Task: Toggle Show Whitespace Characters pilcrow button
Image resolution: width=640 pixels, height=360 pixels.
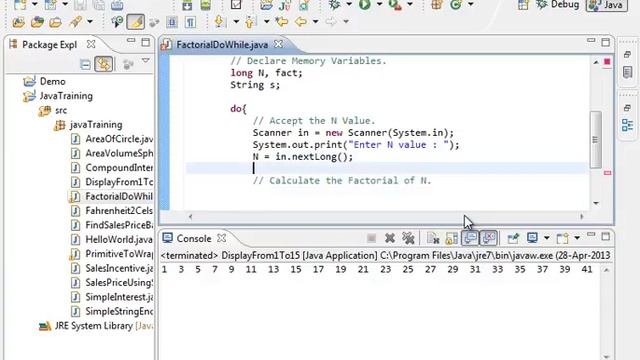Action: (190, 22)
